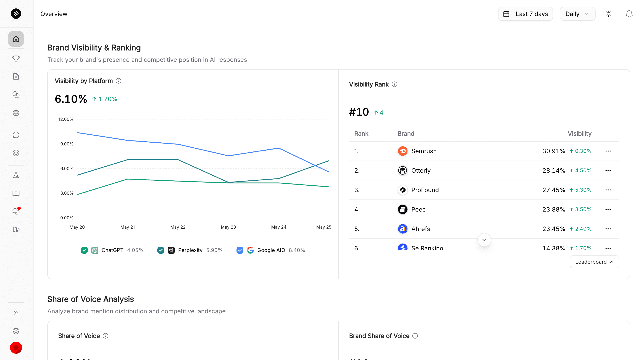Click the Rank column header
The height and width of the screenshot is (360, 644).
(361, 134)
